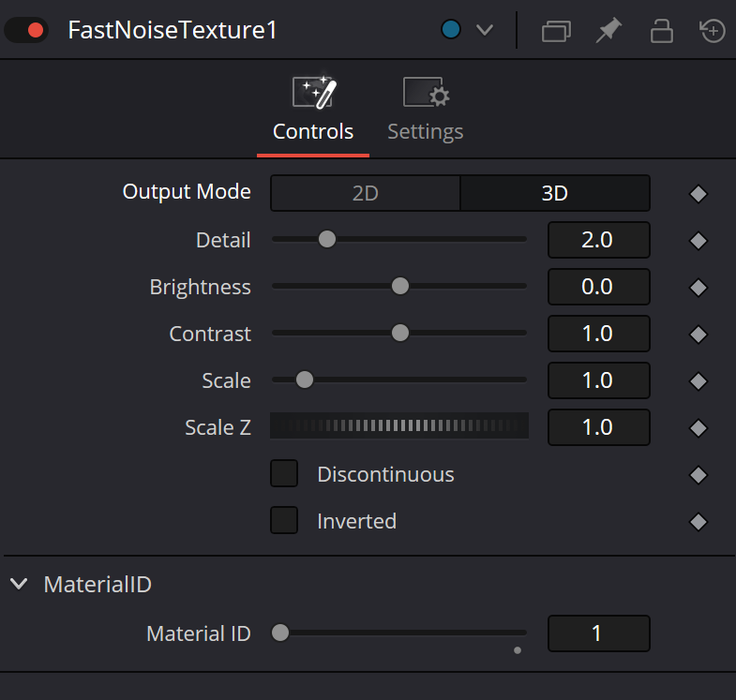736x700 pixels.
Task: Click the FastNoiseTexture1 node name
Action: pyautogui.click(x=173, y=31)
